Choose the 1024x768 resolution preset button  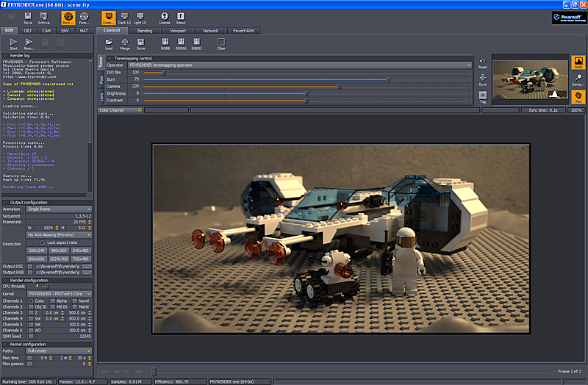pyautogui.click(x=60, y=259)
